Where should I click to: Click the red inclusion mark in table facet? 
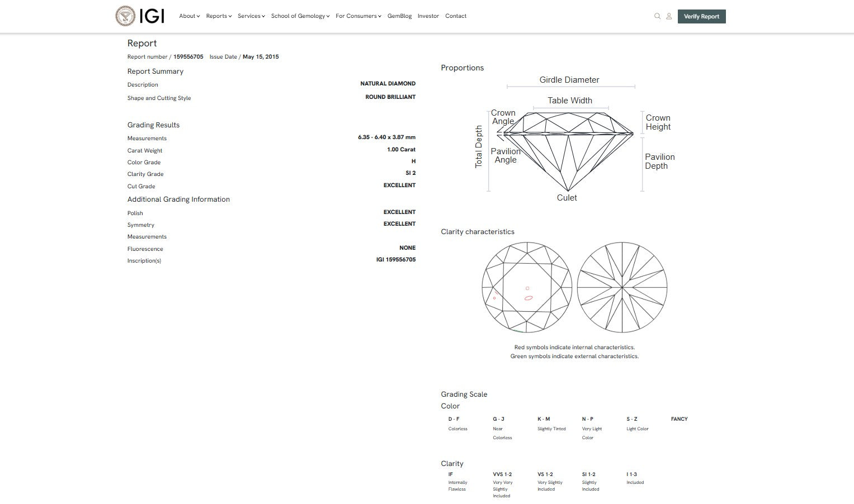529,298
